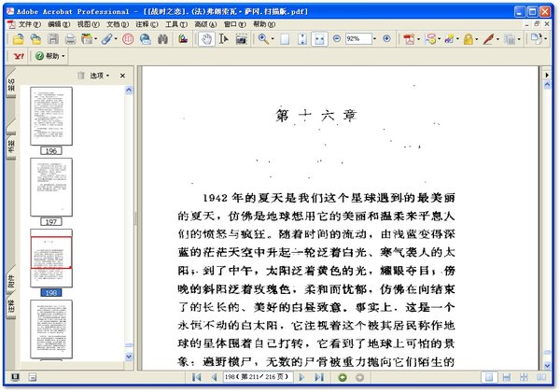Click the page number field 198
This screenshot has width=560, height=392.
[x=258, y=377]
